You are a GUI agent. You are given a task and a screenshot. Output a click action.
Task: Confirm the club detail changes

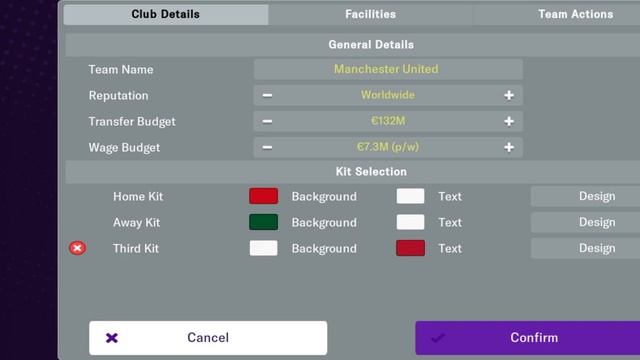(527, 338)
